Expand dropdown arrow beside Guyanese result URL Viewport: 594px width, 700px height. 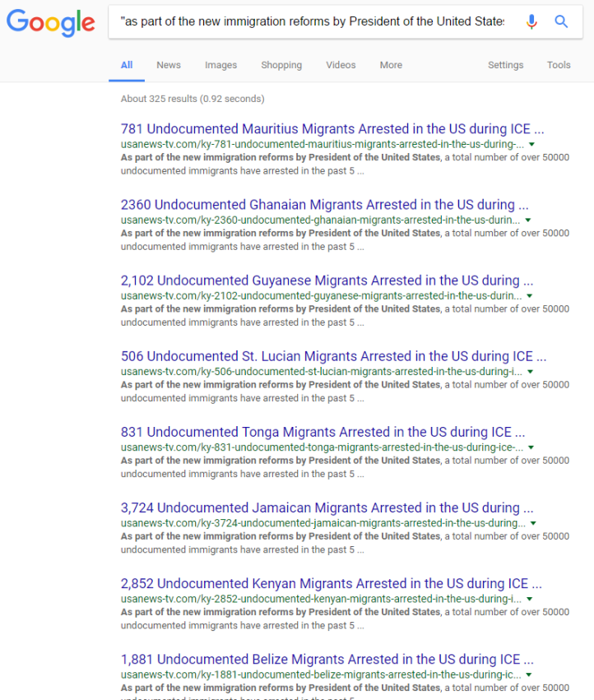pyautogui.click(x=529, y=296)
